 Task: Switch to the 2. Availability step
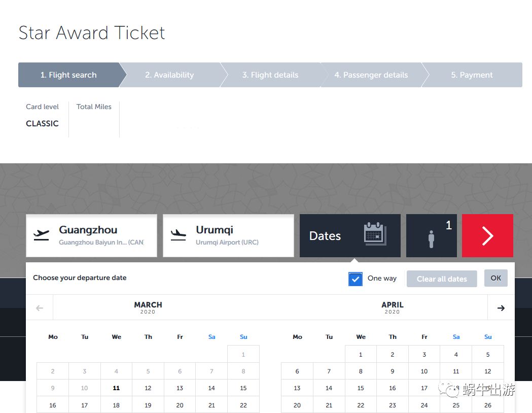coord(169,75)
